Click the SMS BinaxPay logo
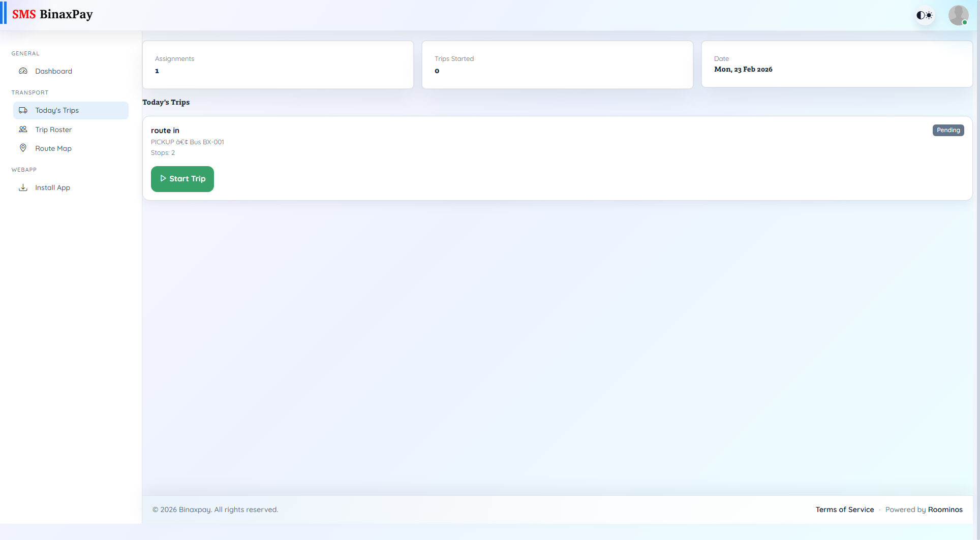 [52, 14]
